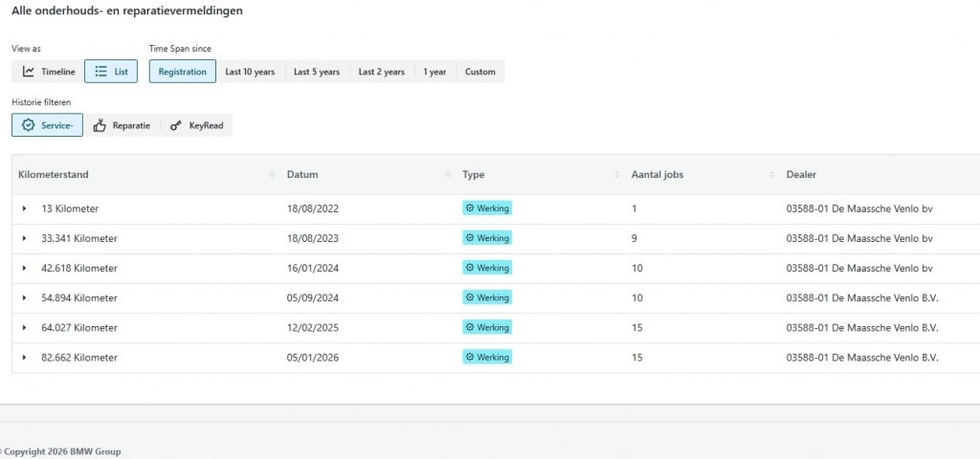
Task: Toggle the Service- history filter
Action: pyautogui.click(x=47, y=125)
